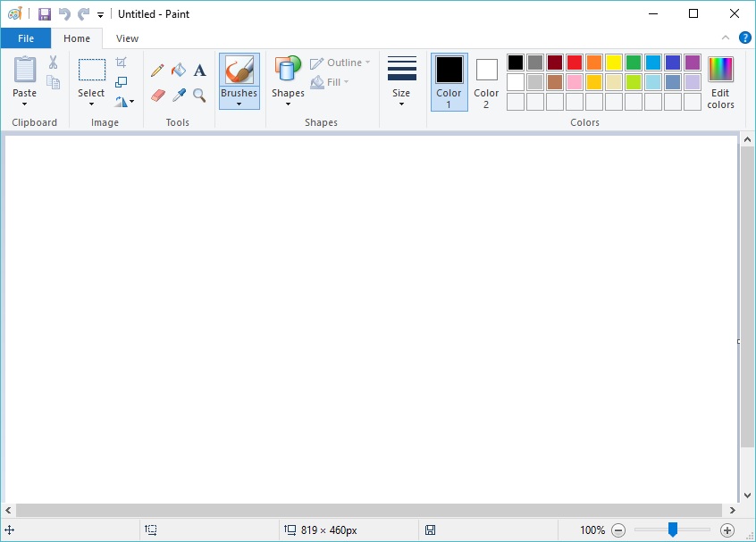Click the Save icon in quick access toolbar
This screenshot has height=542, width=756.
click(x=43, y=13)
